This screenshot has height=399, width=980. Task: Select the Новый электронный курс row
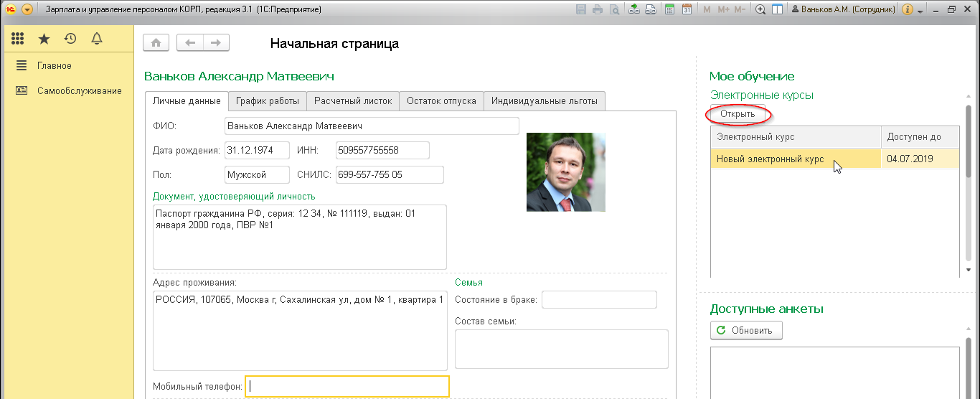[795, 159]
